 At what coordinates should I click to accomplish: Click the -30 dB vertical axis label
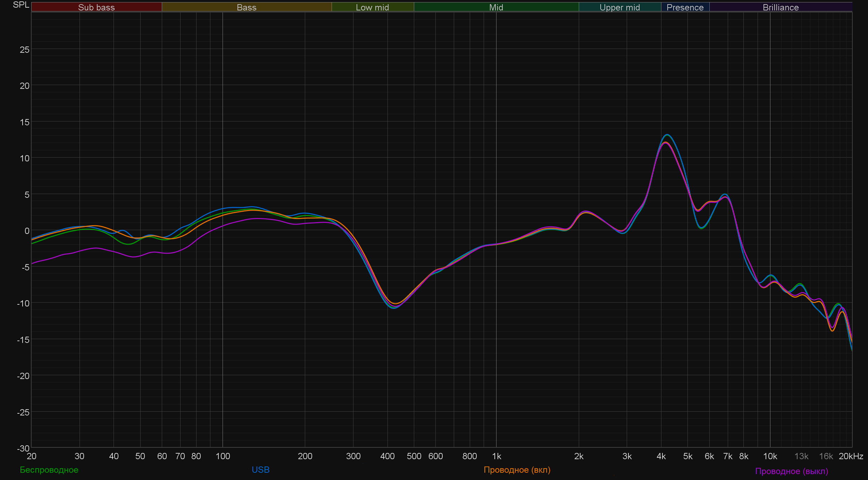(x=23, y=448)
